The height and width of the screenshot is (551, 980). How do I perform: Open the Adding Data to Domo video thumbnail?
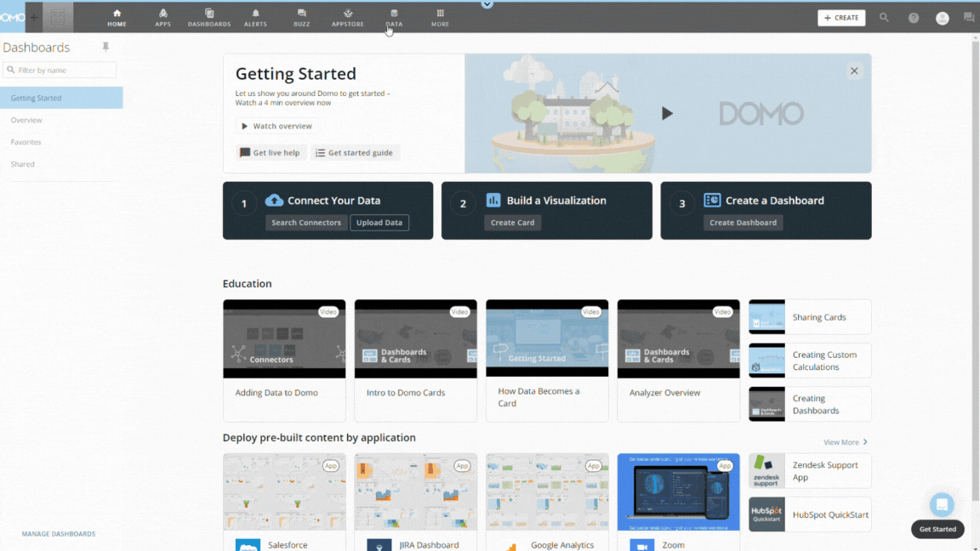point(284,338)
